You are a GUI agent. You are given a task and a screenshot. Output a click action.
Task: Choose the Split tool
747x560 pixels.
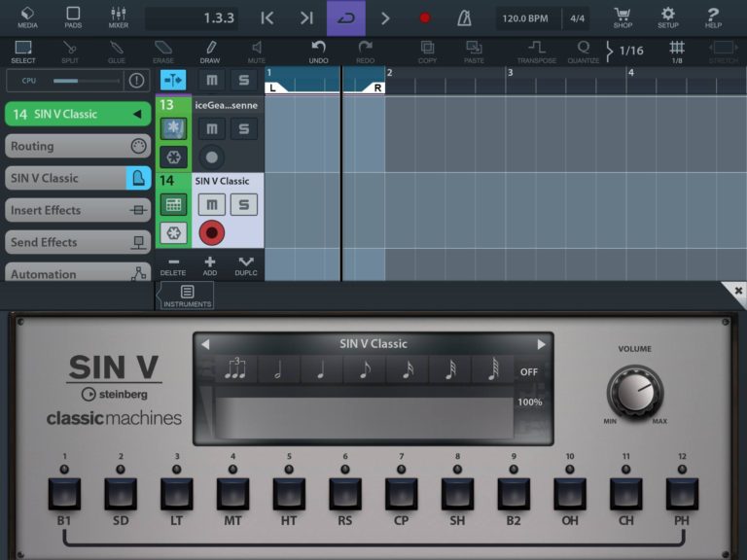pos(70,52)
